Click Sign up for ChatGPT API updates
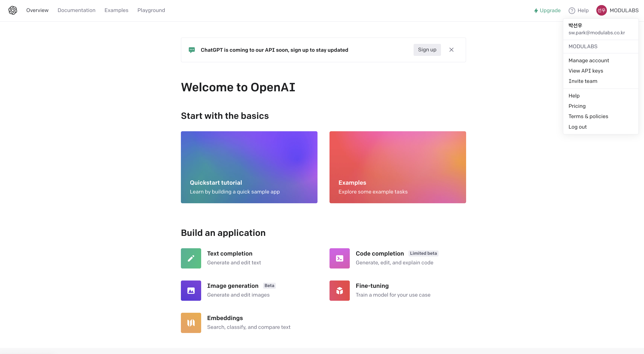644x354 pixels. pyautogui.click(x=427, y=50)
